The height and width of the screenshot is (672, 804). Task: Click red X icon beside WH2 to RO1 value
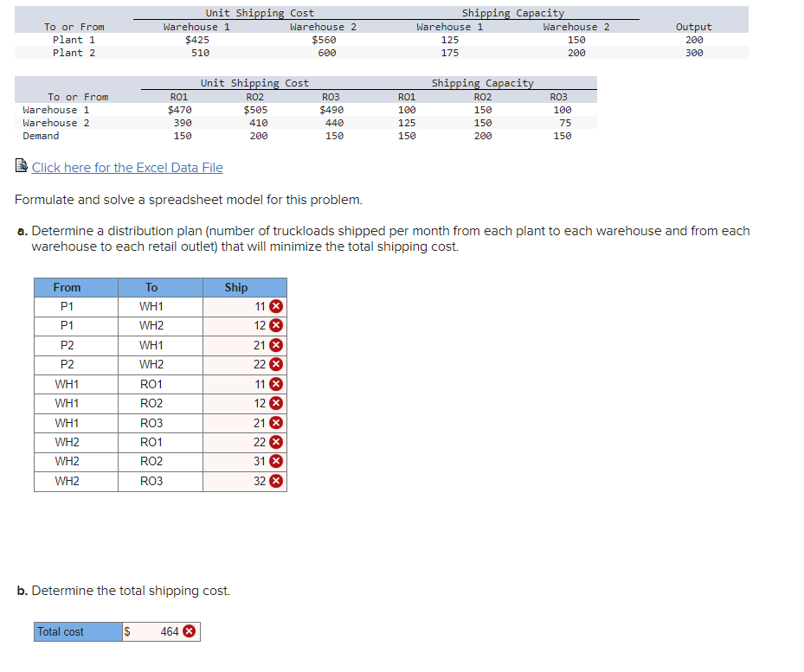275,442
